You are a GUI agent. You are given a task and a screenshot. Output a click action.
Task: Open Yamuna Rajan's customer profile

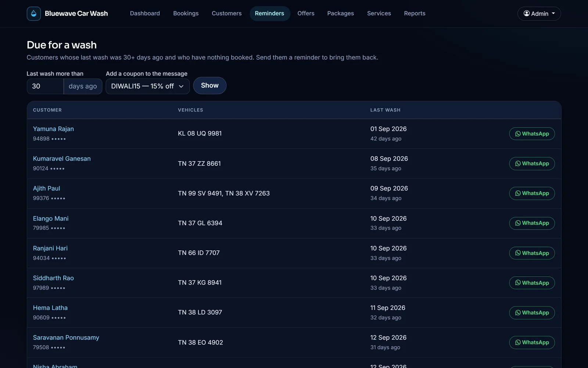53,129
